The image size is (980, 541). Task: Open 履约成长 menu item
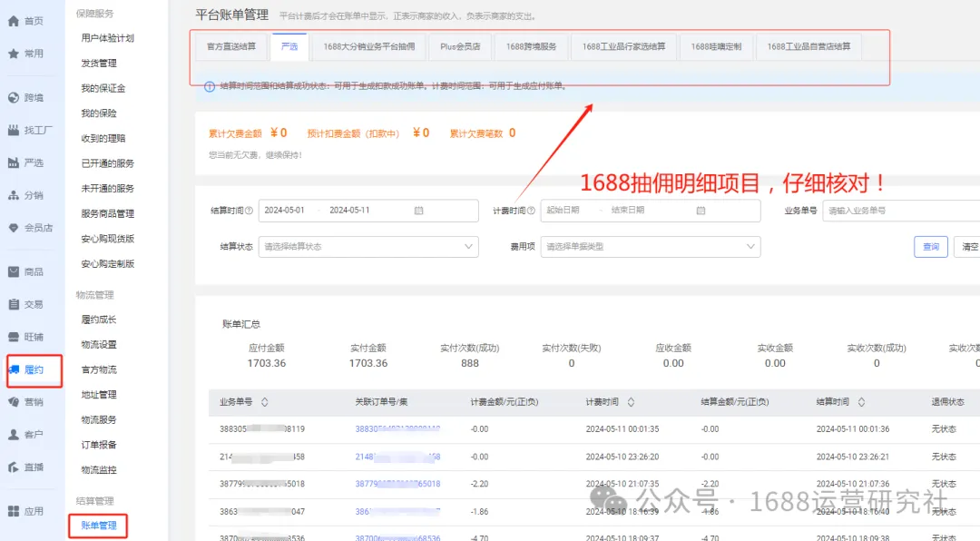pos(99,320)
